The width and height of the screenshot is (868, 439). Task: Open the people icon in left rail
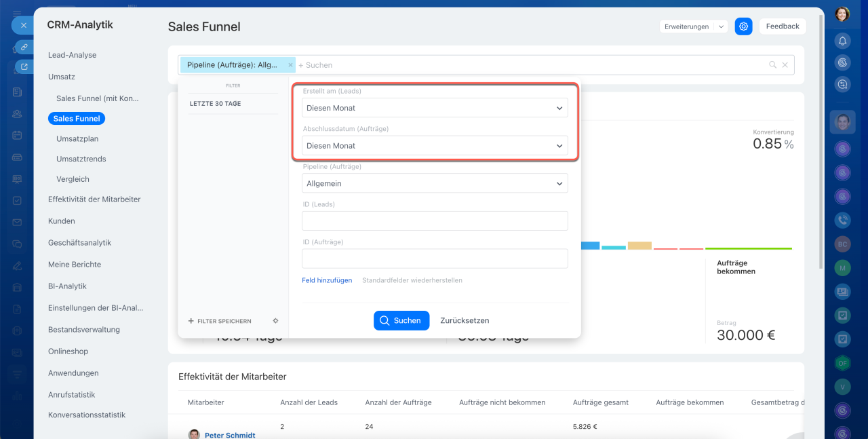pyautogui.click(x=17, y=113)
